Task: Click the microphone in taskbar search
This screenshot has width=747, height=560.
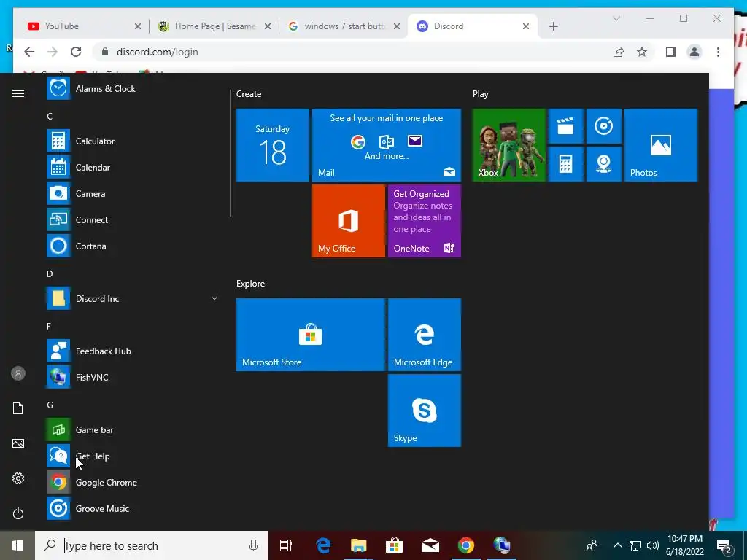Action: [253, 545]
